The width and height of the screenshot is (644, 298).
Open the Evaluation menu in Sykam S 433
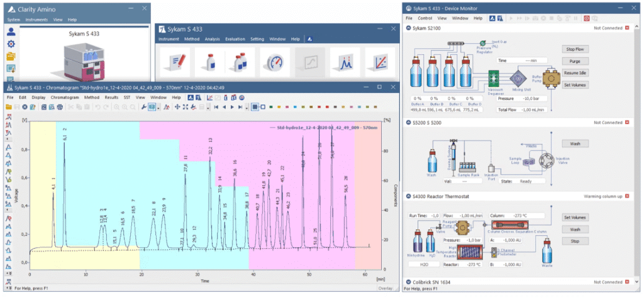point(235,39)
